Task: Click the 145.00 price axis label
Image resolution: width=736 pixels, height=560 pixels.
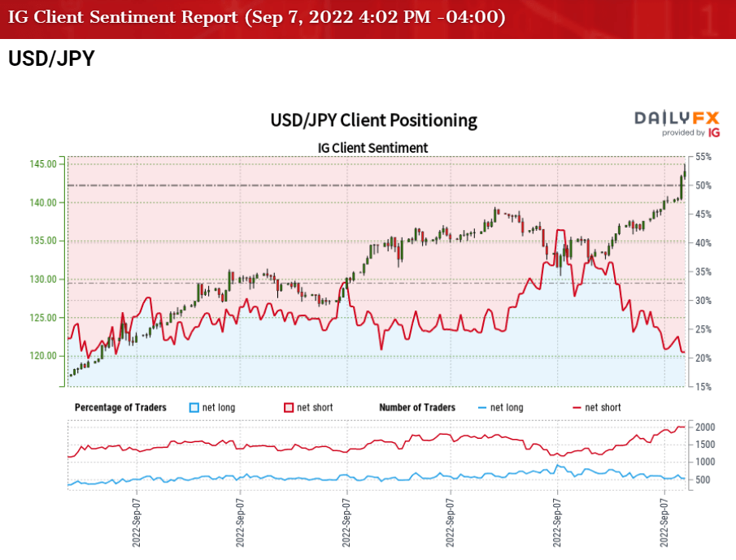Action: click(x=43, y=164)
